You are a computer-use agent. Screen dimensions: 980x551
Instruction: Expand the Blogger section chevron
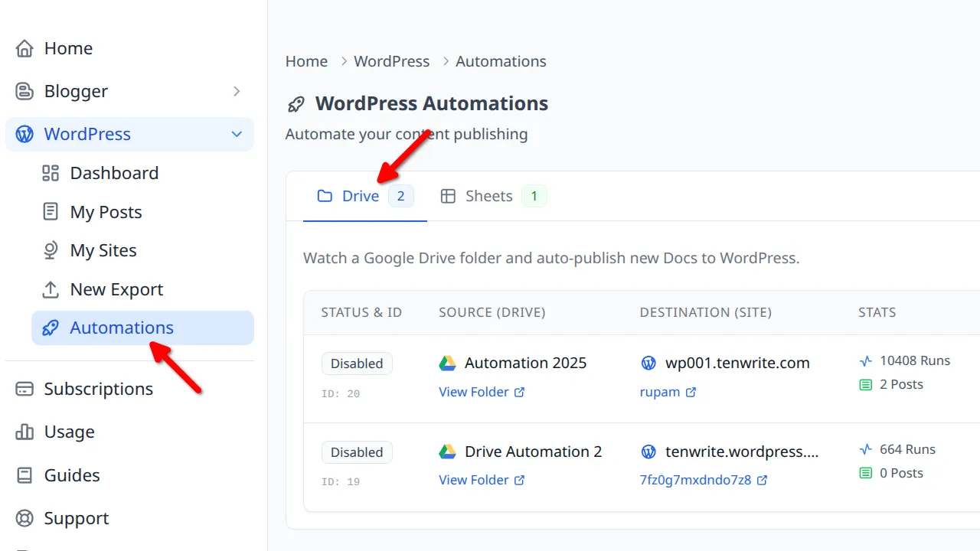(237, 90)
